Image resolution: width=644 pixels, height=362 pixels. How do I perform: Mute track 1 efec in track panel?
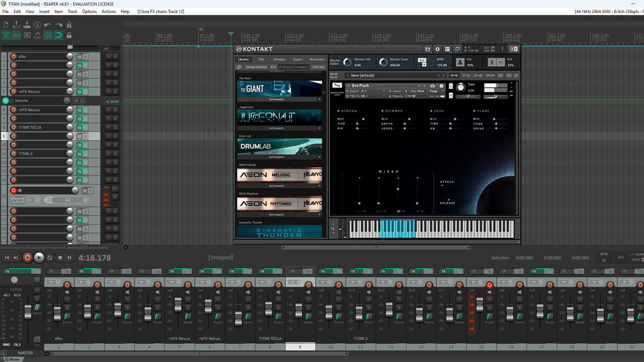(108, 57)
